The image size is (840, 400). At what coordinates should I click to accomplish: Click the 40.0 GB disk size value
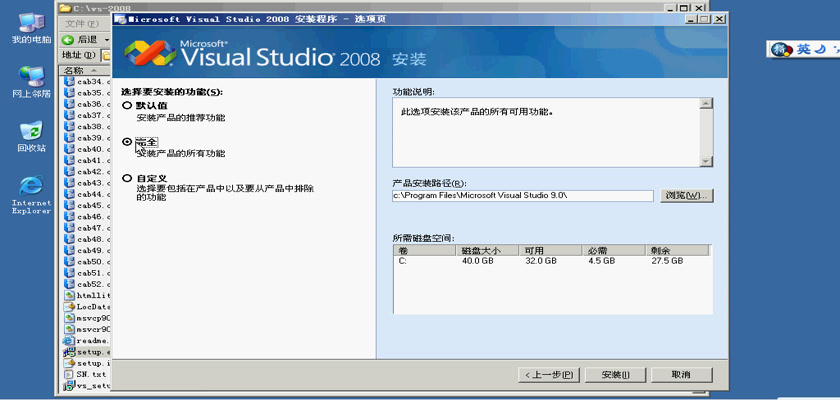tap(478, 261)
